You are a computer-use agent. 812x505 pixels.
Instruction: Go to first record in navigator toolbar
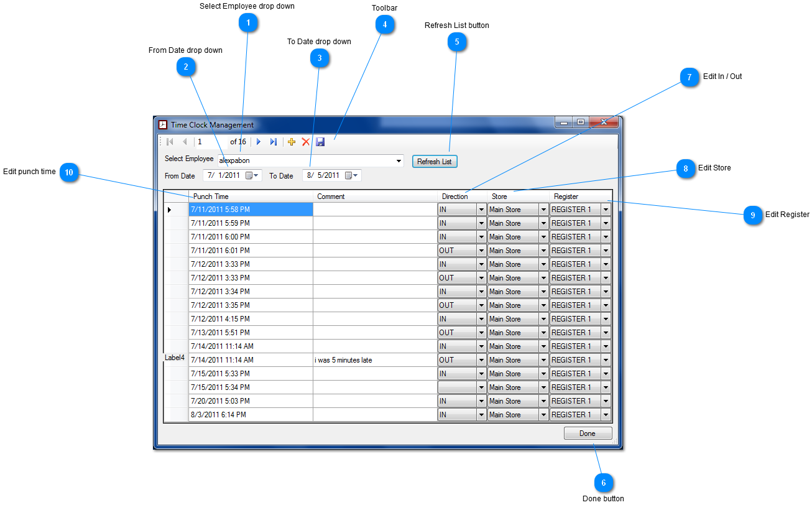[170, 142]
